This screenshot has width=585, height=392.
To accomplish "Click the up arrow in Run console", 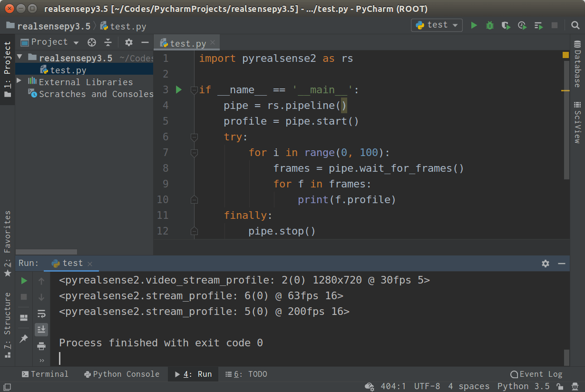I will point(41,281).
